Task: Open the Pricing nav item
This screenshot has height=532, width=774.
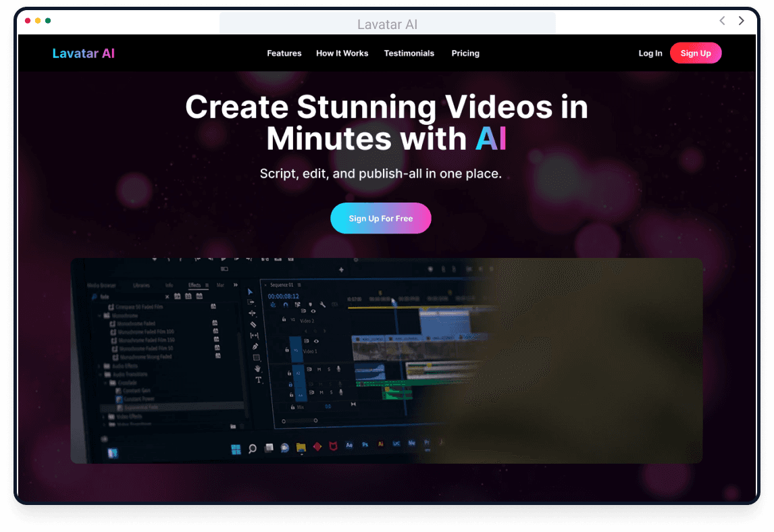Action: [465, 53]
